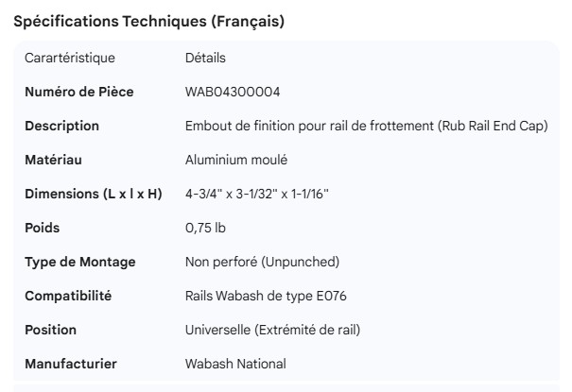Click the "Wabash National" manufacturer value
The image size is (572, 392).
pyautogui.click(x=235, y=364)
